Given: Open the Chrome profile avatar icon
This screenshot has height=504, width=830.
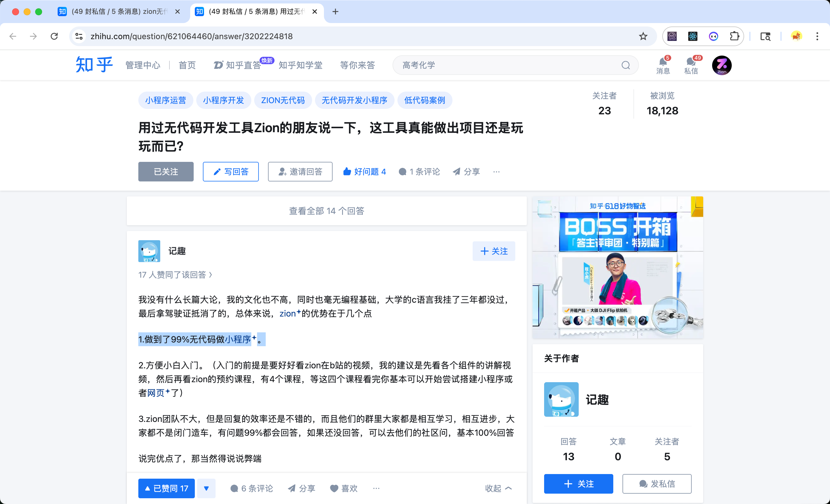Looking at the screenshot, I should click(x=796, y=36).
